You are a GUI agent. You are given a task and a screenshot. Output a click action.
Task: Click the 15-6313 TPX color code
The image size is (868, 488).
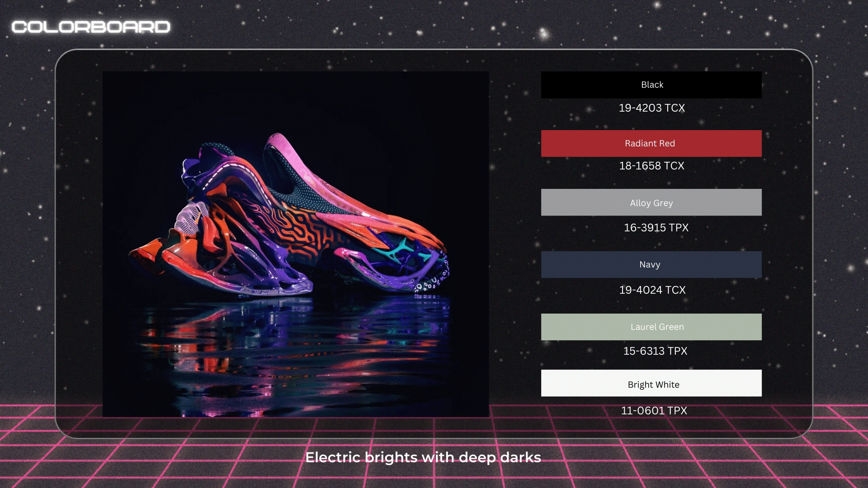click(655, 351)
